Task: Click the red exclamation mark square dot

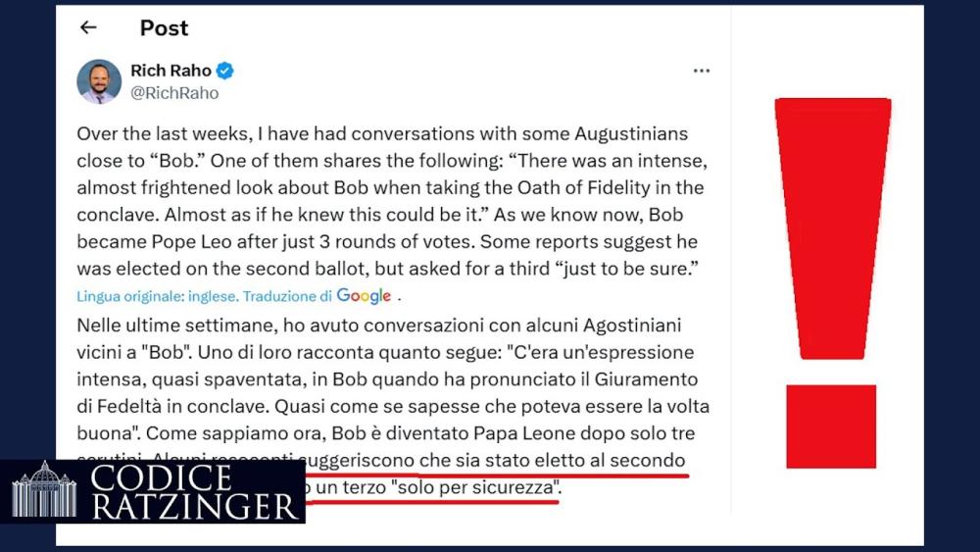Action: [x=831, y=427]
